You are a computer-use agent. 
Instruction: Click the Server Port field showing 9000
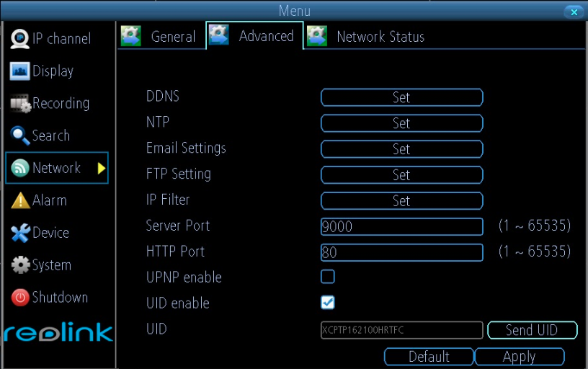coord(401,226)
